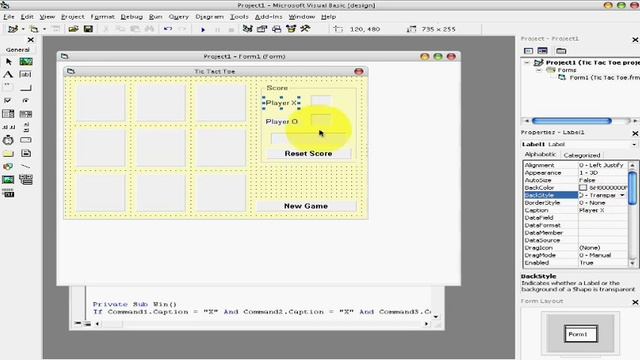Click the Form1 thumbnail in Form Layout
This screenshot has height=360, width=640.
(580, 334)
